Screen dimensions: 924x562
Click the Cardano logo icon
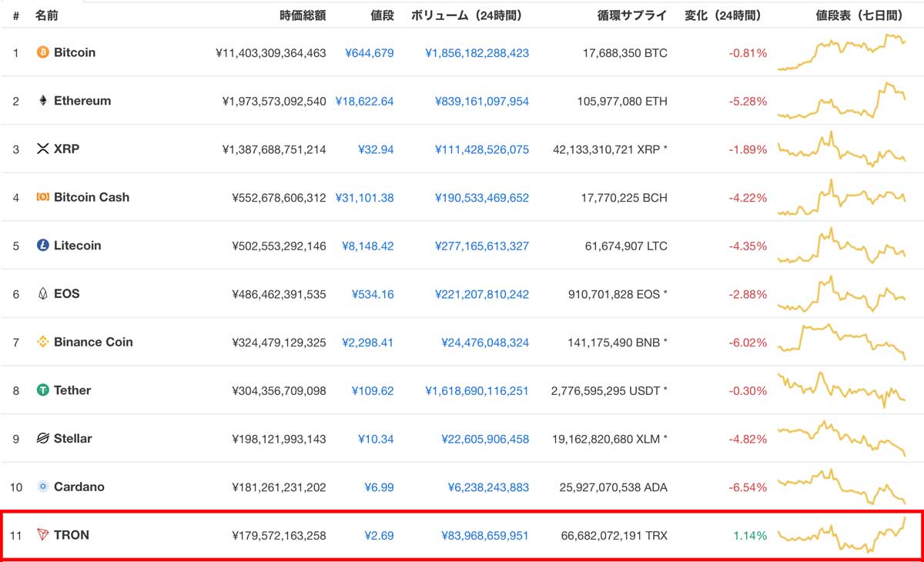click(x=43, y=487)
